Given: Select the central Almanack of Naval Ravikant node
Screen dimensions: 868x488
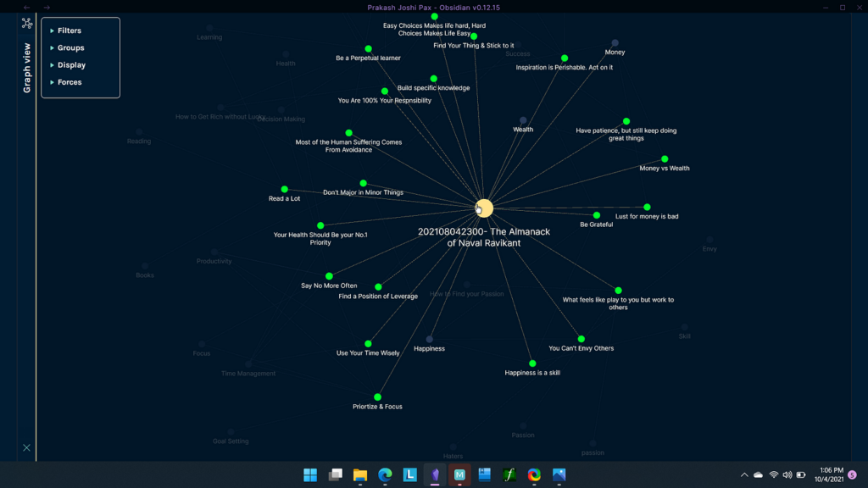Looking at the screenshot, I should pyautogui.click(x=484, y=208).
